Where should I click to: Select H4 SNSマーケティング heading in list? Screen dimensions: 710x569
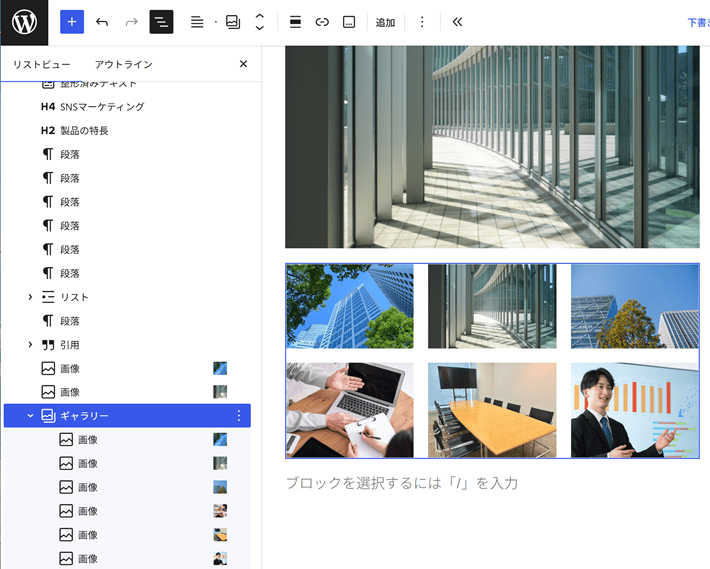pyautogui.click(x=127, y=107)
